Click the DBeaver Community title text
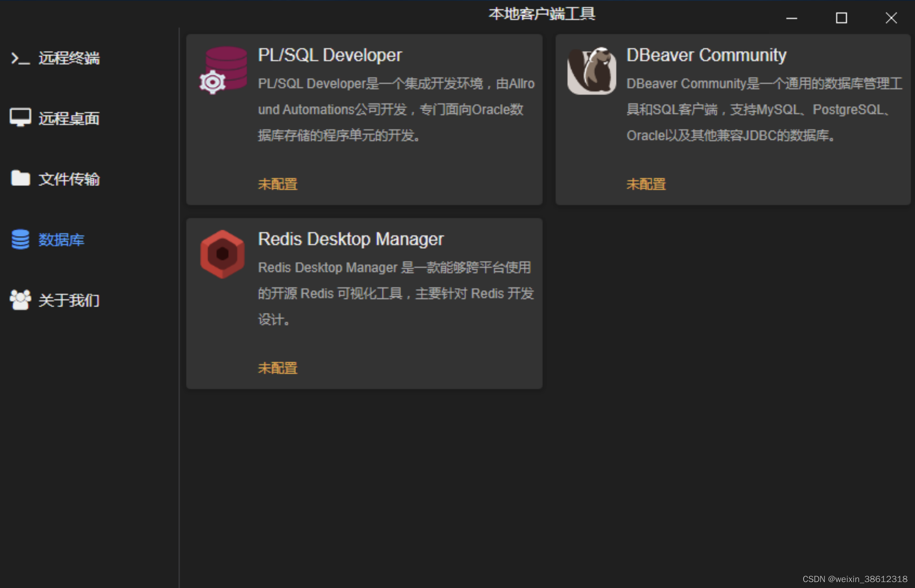The height and width of the screenshot is (588, 915). (706, 55)
